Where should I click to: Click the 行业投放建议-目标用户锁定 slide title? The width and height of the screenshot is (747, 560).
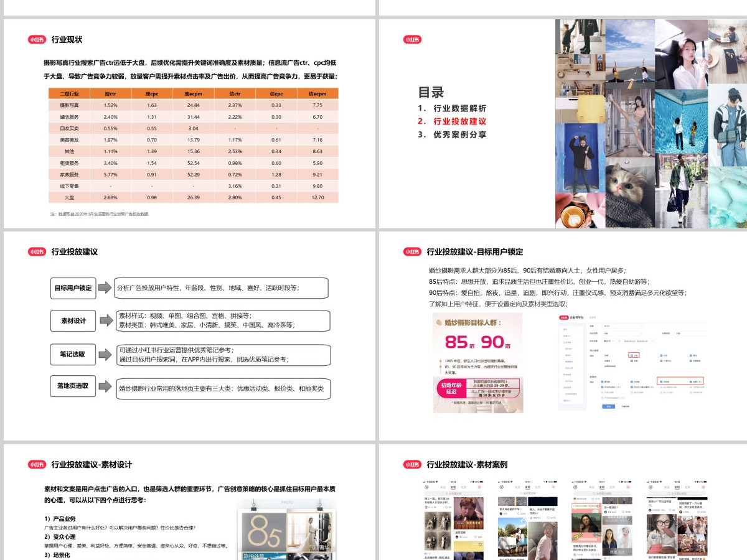coord(475,252)
